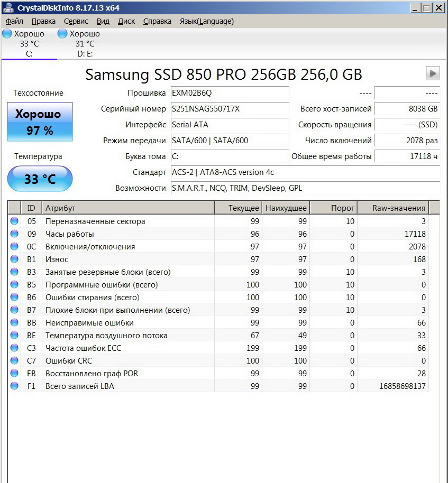Screen dimensions: 448x483
Task: Select the Всего записей LBA row
Action: click(218, 386)
